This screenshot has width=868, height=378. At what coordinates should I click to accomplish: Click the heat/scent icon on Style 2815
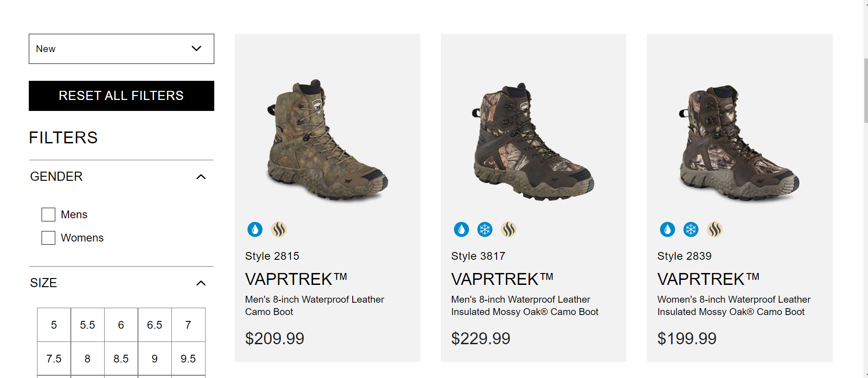pyautogui.click(x=279, y=230)
